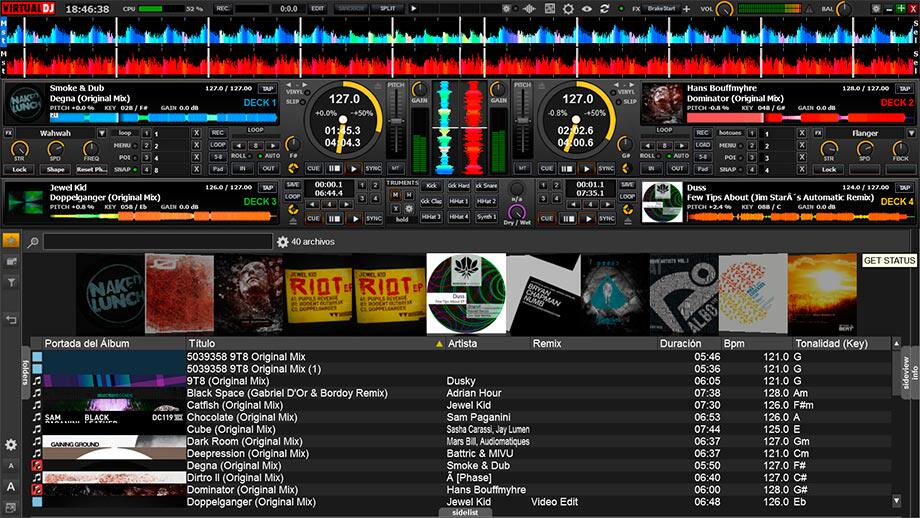The image size is (920, 518).
Task: Toggle the Deck 1 SNAP option
Action: (x=135, y=170)
